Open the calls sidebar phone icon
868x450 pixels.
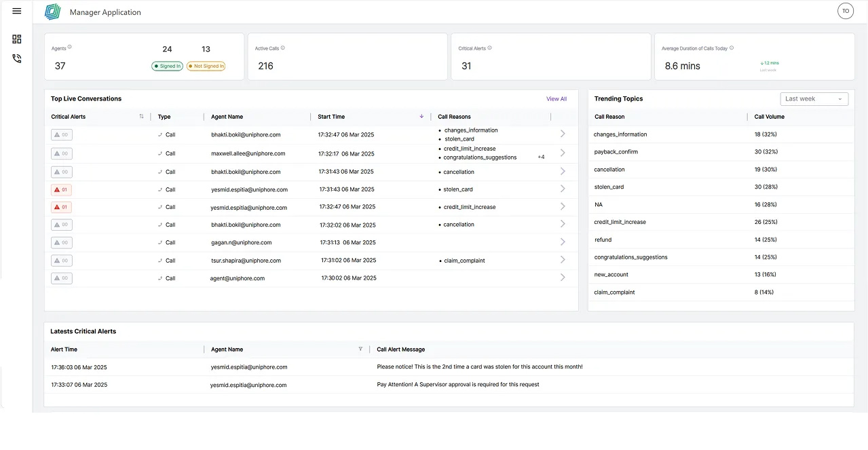click(17, 58)
